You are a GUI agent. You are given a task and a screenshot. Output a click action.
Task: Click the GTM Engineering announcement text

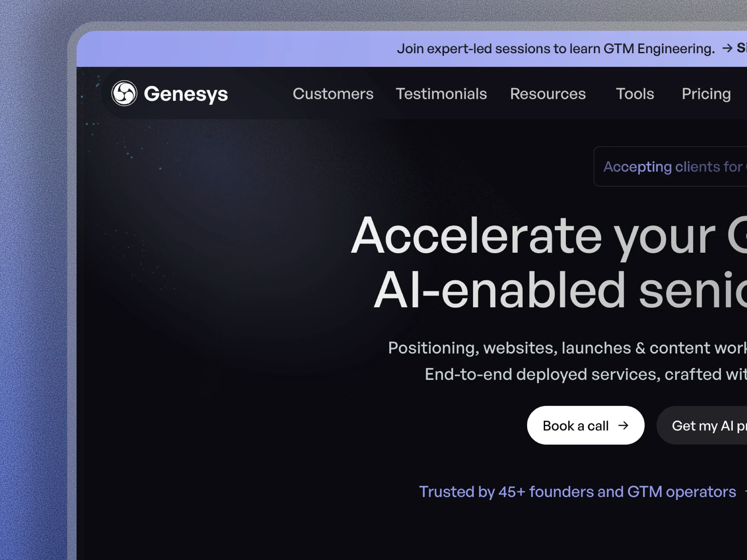click(x=556, y=49)
